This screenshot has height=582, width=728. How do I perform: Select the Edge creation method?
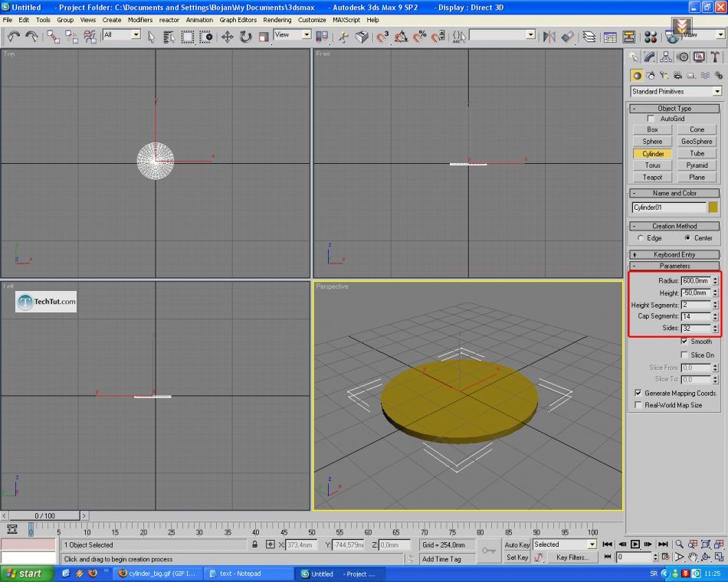click(x=641, y=238)
